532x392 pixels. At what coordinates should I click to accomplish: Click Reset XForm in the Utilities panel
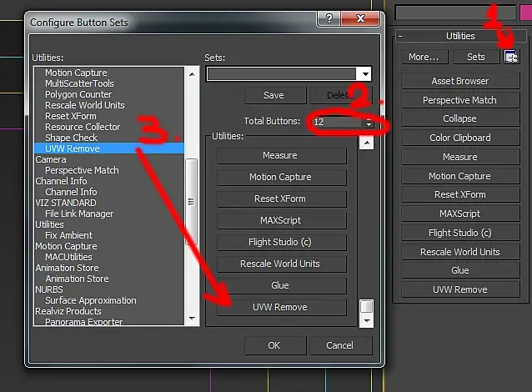[x=460, y=195]
